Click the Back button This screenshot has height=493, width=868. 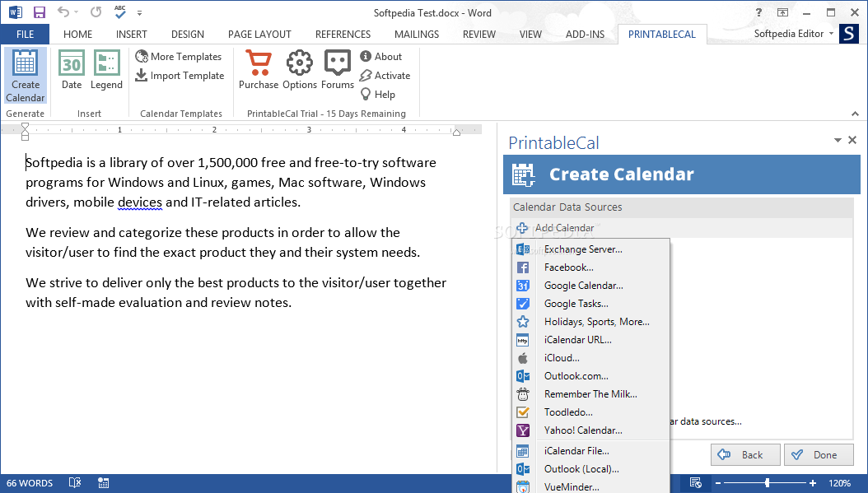coord(745,455)
